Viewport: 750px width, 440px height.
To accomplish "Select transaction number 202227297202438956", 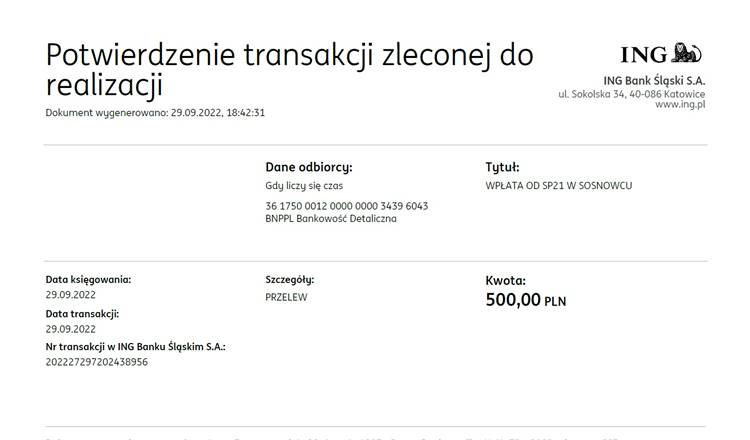I will (97, 362).
